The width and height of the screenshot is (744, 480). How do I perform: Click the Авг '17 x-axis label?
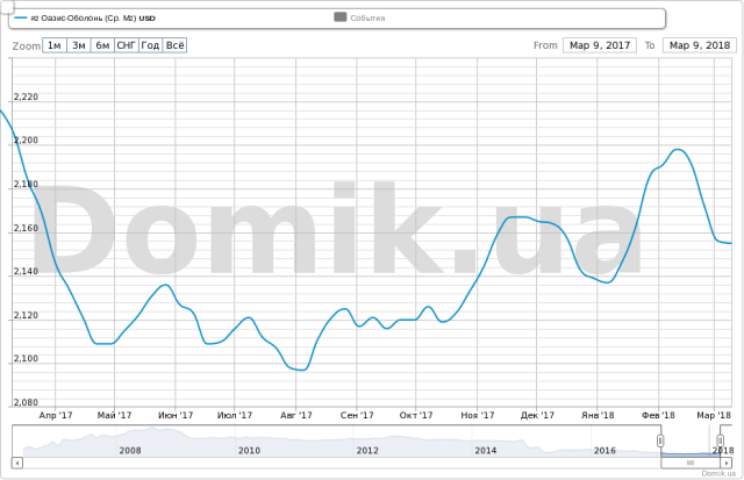[x=296, y=415]
